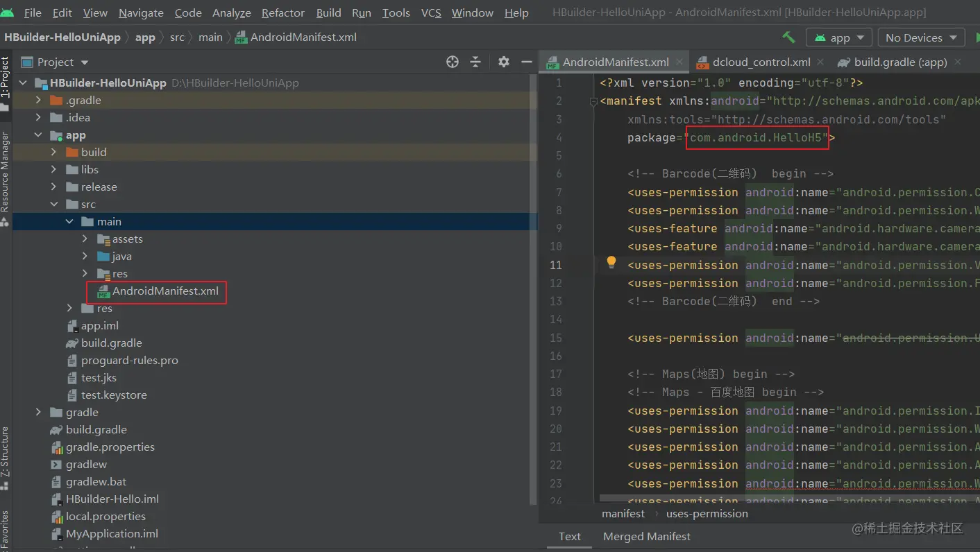Collapse the src folder node
Image resolution: width=980 pixels, height=552 pixels.
(54, 205)
